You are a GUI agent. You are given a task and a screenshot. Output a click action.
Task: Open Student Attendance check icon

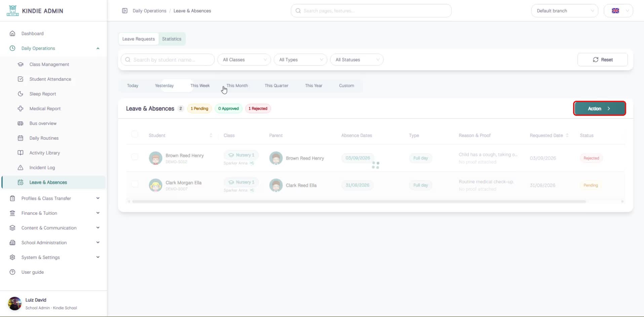pyautogui.click(x=21, y=79)
